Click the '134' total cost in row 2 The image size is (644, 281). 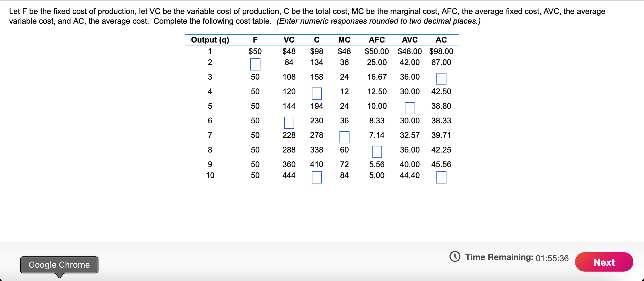pyautogui.click(x=317, y=62)
